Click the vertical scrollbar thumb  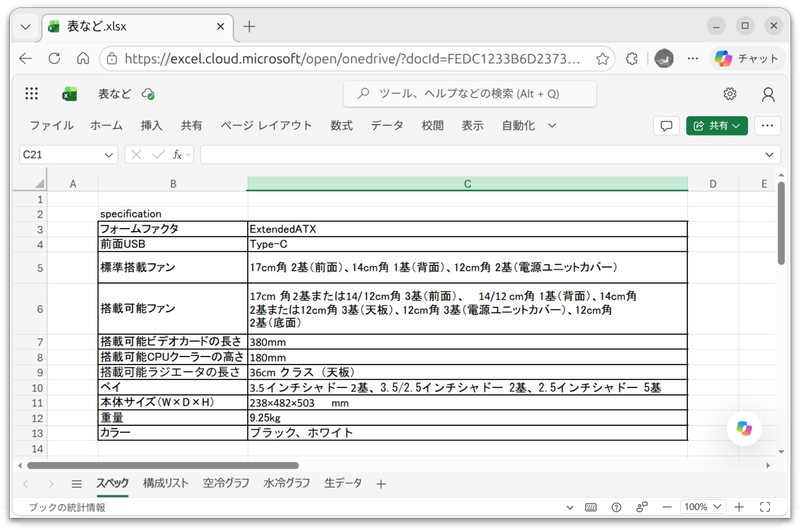click(x=782, y=223)
